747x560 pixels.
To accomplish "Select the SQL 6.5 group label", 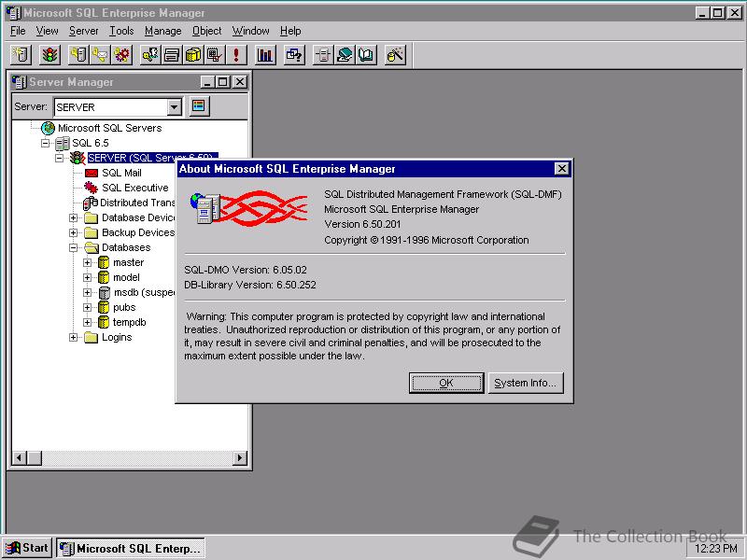I will tap(91, 143).
